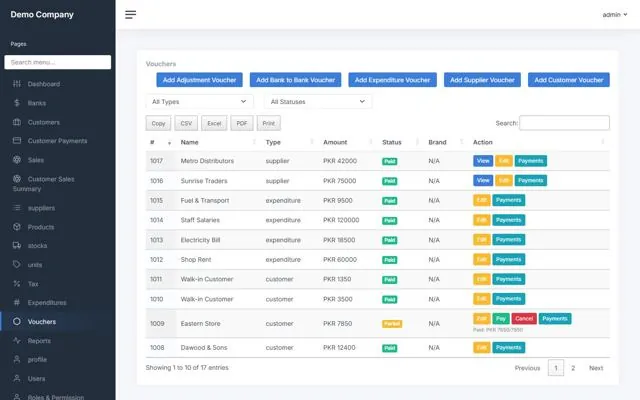640x400 pixels.
Task: Click Add Customer Voucher button
Action: [569, 80]
